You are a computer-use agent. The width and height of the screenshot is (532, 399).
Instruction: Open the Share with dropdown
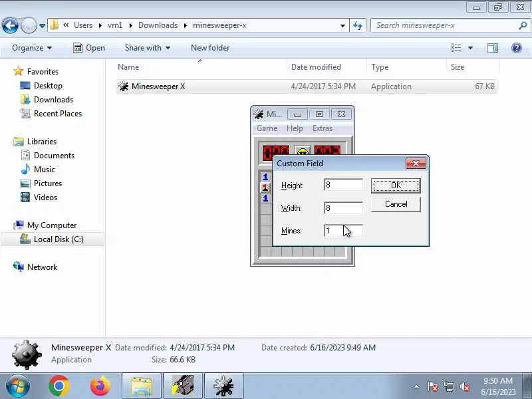click(147, 48)
